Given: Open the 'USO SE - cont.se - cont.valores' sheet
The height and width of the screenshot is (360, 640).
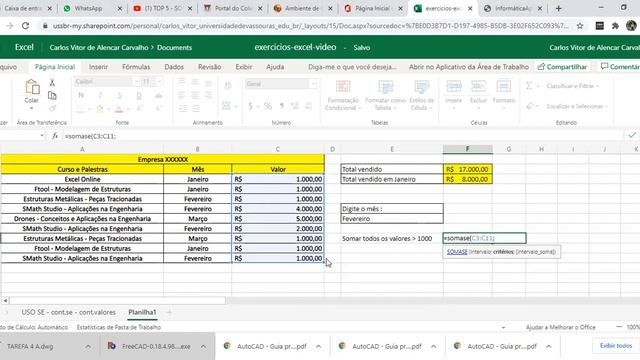Looking at the screenshot, I should [x=69, y=312].
